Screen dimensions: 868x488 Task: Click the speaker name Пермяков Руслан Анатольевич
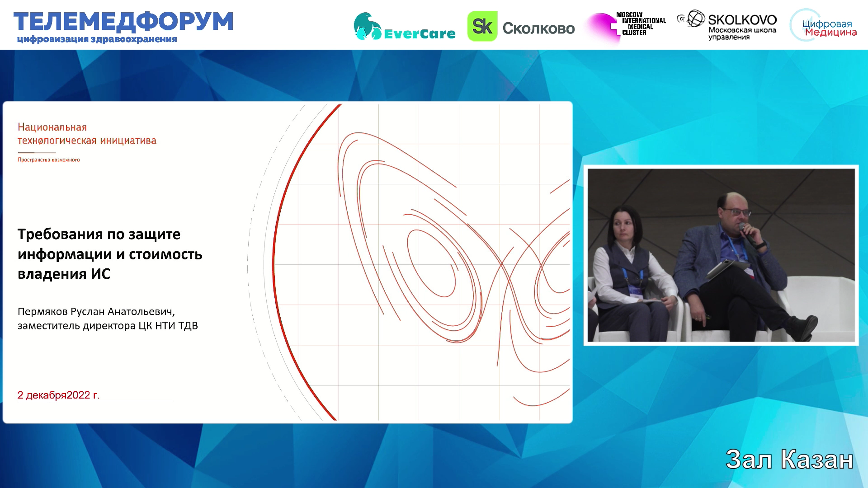coord(96,312)
